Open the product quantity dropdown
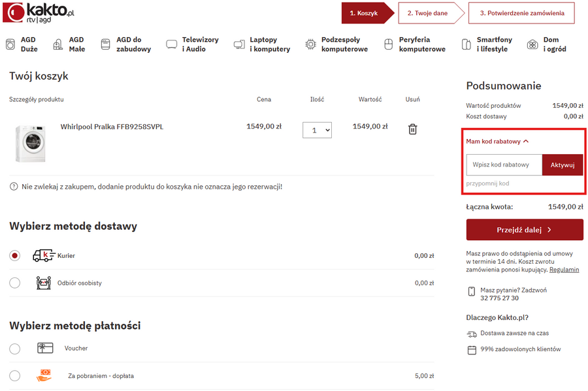 pyautogui.click(x=317, y=130)
